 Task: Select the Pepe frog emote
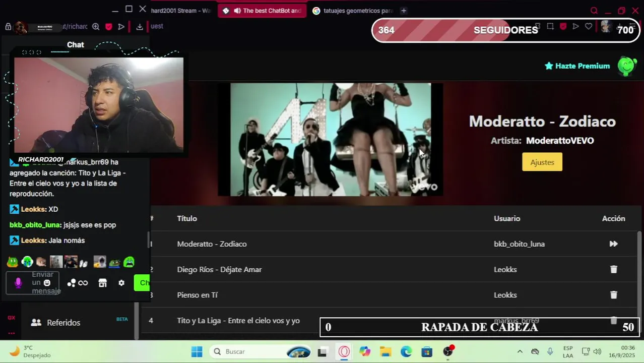(115, 262)
